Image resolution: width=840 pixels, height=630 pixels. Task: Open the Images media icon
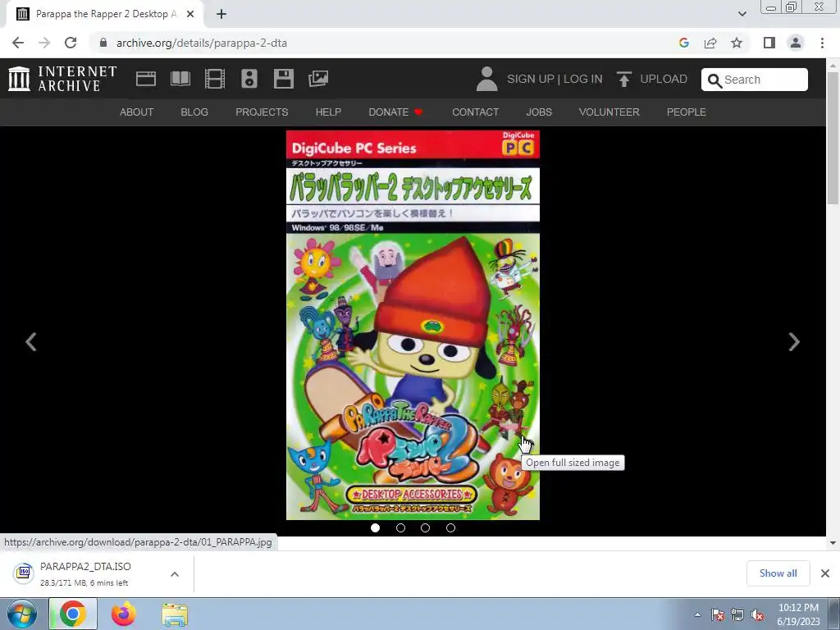coord(318,79)
